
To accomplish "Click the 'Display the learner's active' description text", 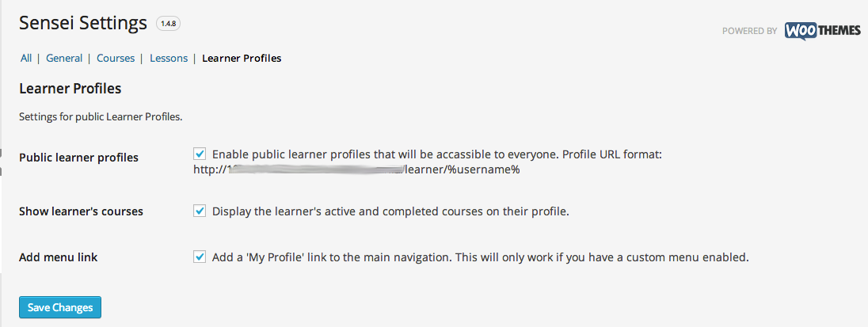I will (x=390, y=211).
